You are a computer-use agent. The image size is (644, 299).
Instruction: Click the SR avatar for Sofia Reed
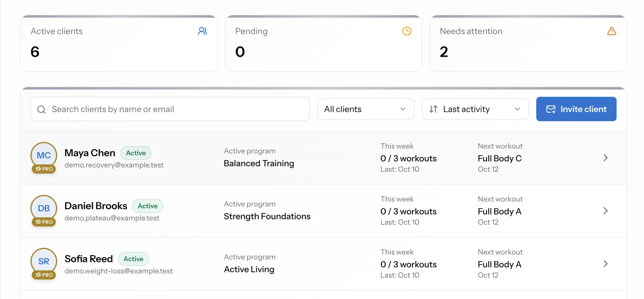(x=44, y=261)
